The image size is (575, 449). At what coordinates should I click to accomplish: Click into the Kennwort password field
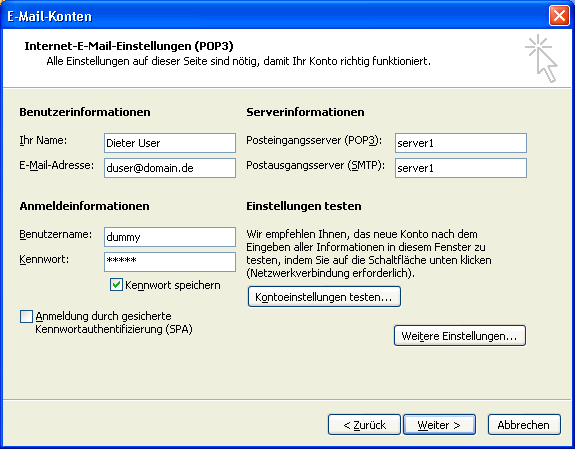170,262
